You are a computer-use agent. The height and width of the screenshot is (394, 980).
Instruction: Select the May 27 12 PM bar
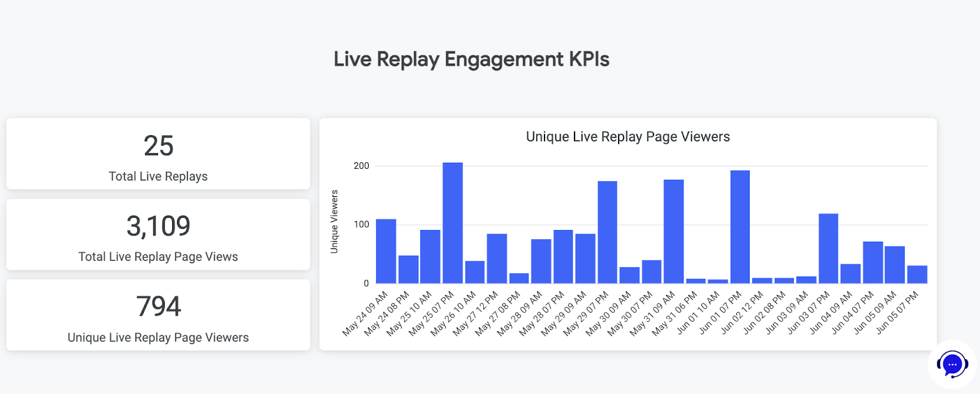[497, 259]
